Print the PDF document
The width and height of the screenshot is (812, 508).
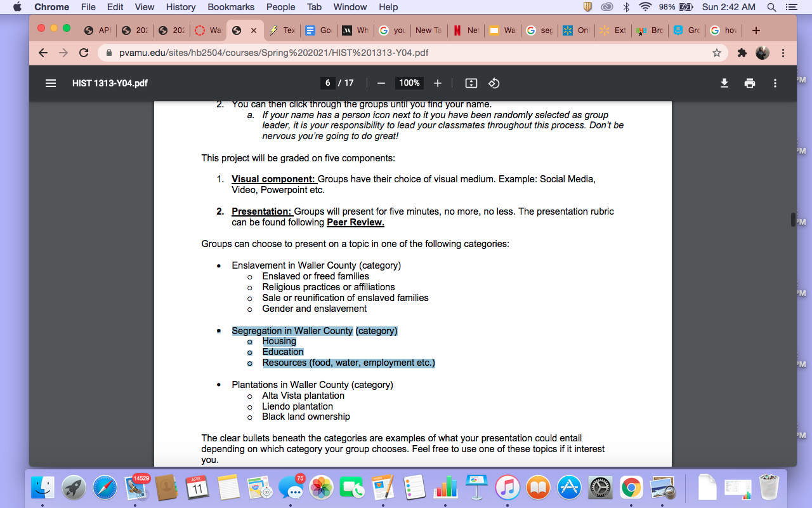pyautogui.click(x=750, y=83)
